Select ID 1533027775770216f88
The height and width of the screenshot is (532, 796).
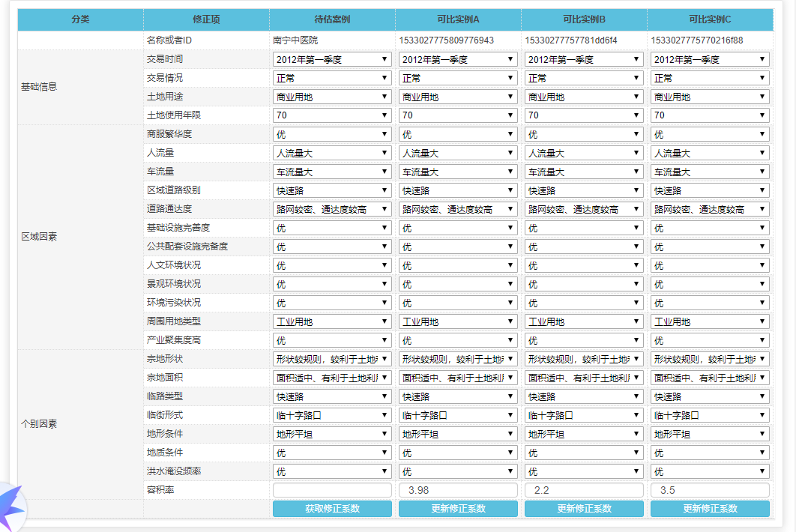point(697,40)
